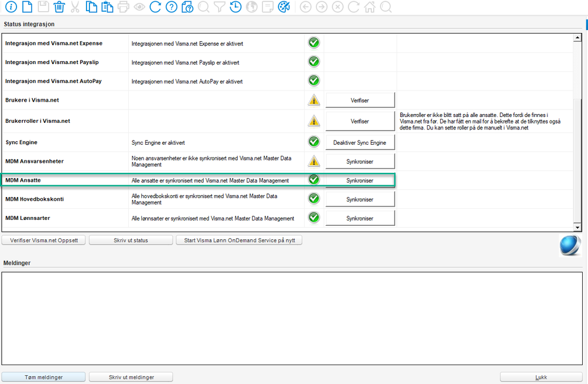
Task: Open the colour palette theme icon
Action: pos(284,6)
